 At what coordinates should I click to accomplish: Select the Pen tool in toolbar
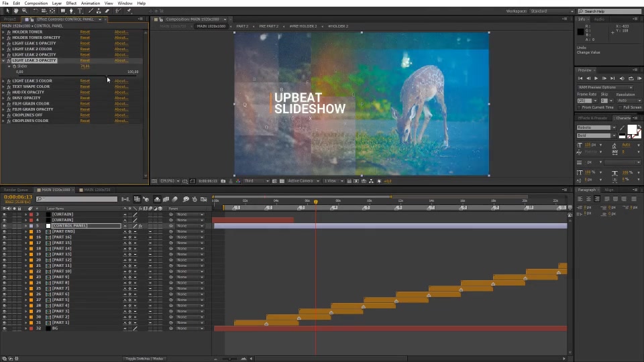coord(72,11)
